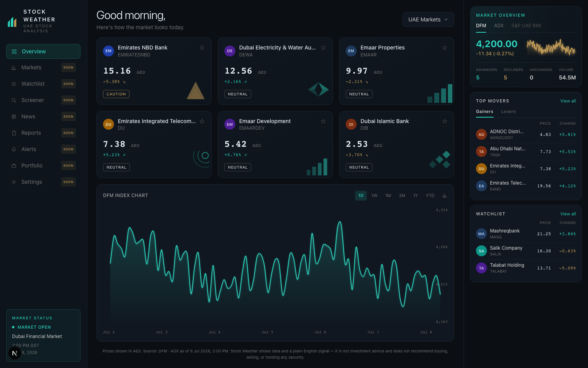Star the Emaar Development card
This screenshot has height=368, width=588.
pyautogui.click(x=323, y=121)
